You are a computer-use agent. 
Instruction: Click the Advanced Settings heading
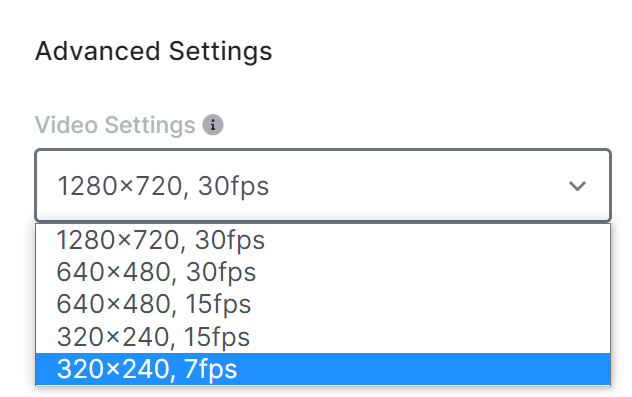point(154,51)
